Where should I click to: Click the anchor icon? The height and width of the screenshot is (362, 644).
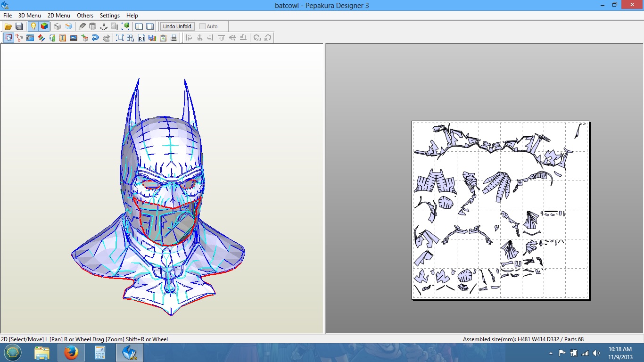click(104, 26)
